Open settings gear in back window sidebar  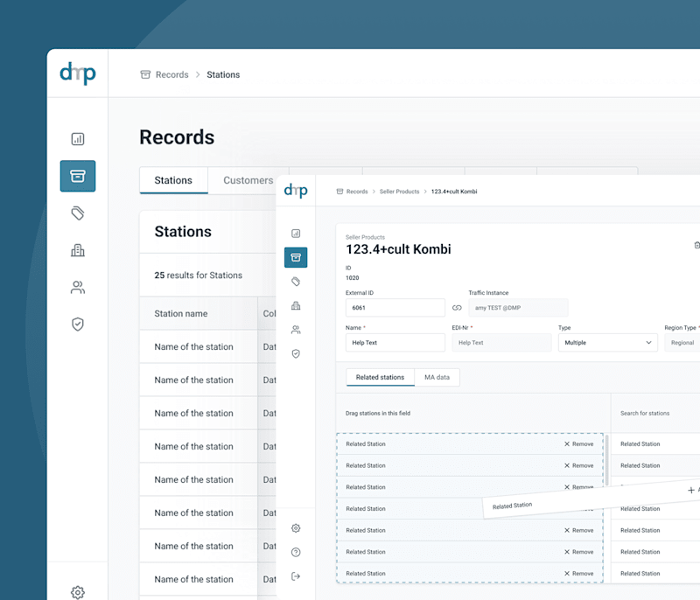click(78, 592)
